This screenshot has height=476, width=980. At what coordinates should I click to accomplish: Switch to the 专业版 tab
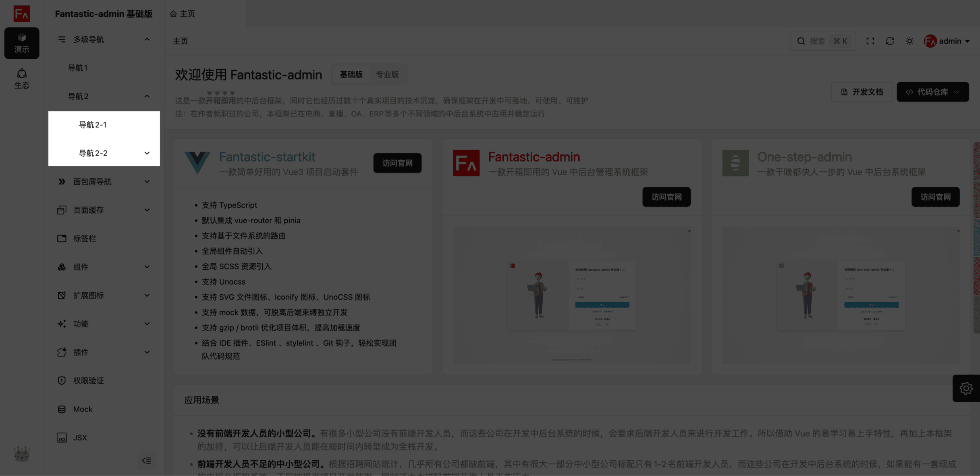(387, 74)
